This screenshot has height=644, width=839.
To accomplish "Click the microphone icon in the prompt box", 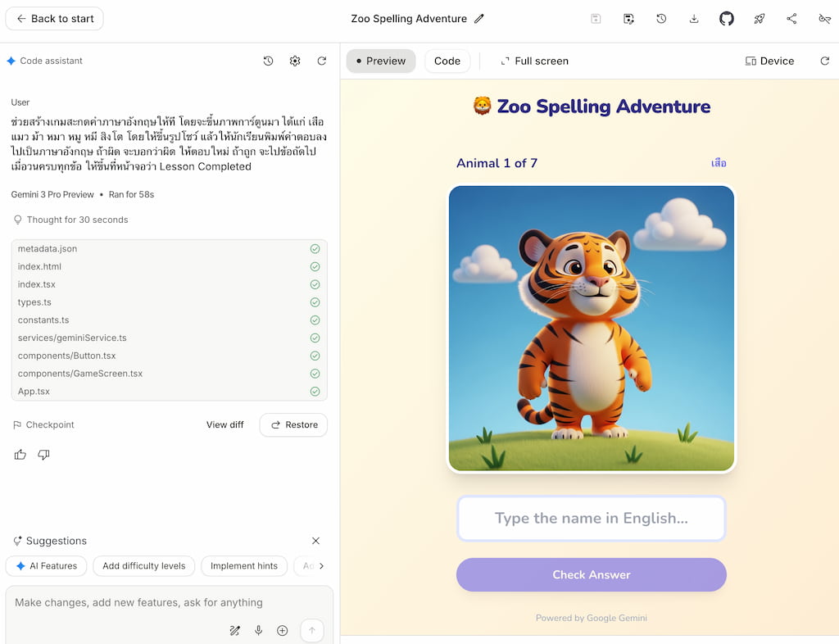I will coord(258,630).
